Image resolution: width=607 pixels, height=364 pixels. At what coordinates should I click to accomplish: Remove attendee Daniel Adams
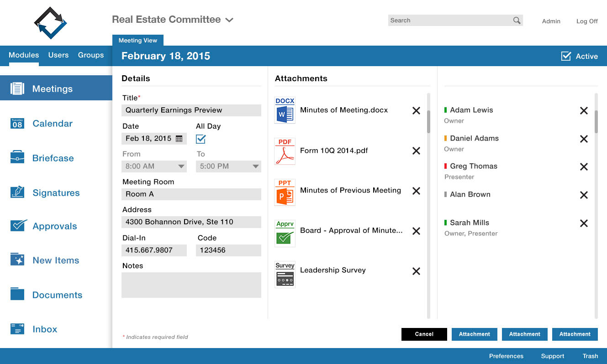[x=584, y=139]
